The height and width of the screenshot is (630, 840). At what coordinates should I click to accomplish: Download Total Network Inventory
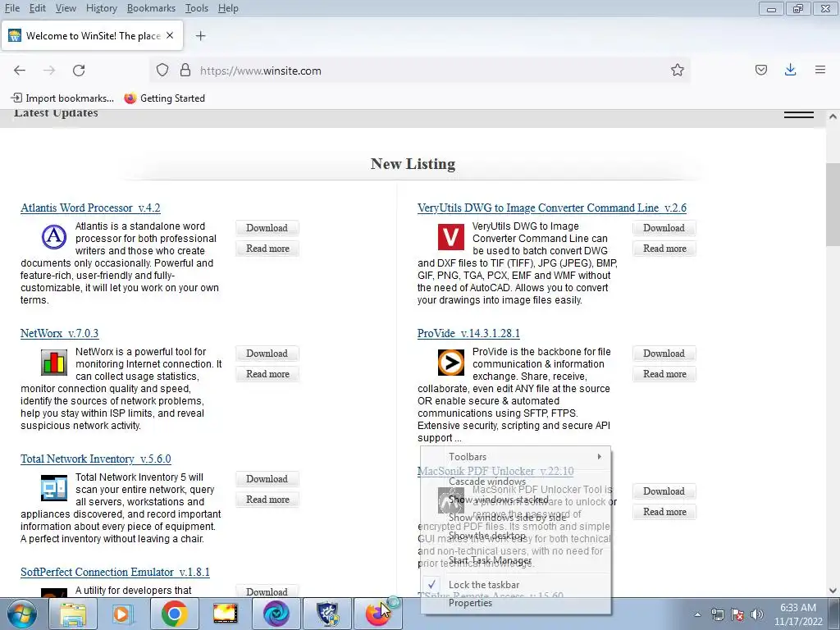click(267, 479)
